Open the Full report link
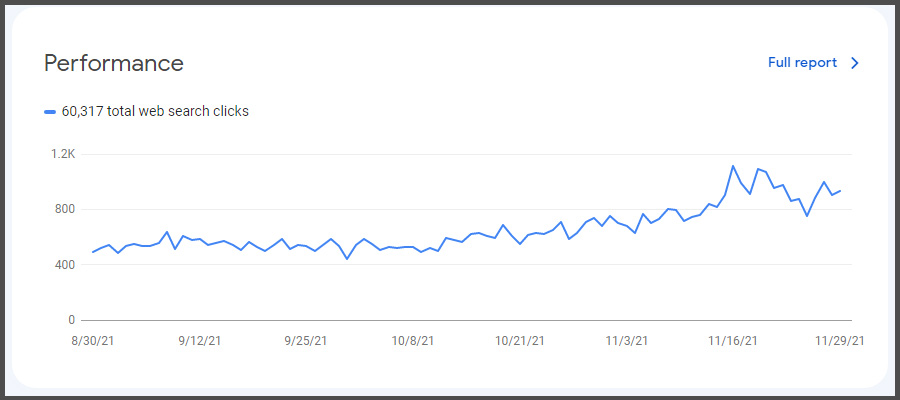900x400 pixels. tap(802, 63)
